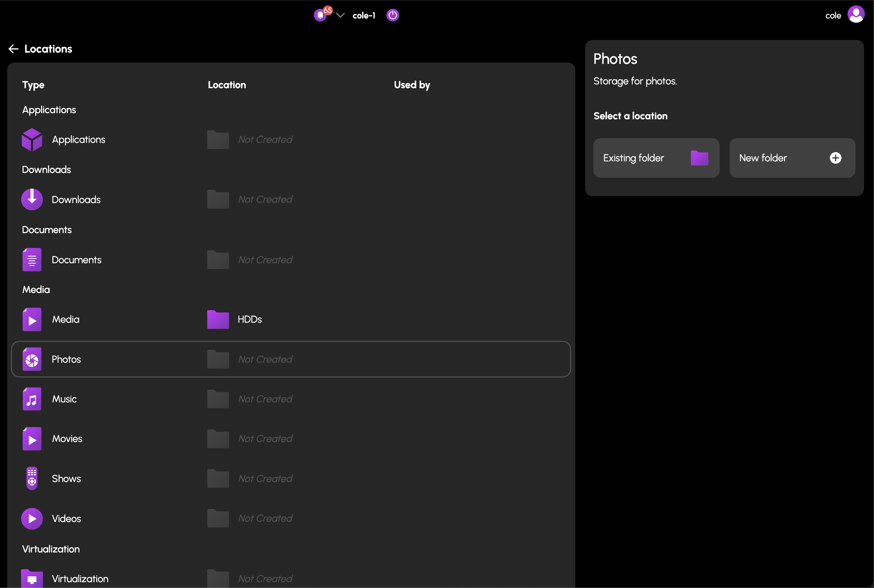The height and width of the screenshot is (588, 874).
Task: Click the cole user avatar
Action: click(856, 14)
